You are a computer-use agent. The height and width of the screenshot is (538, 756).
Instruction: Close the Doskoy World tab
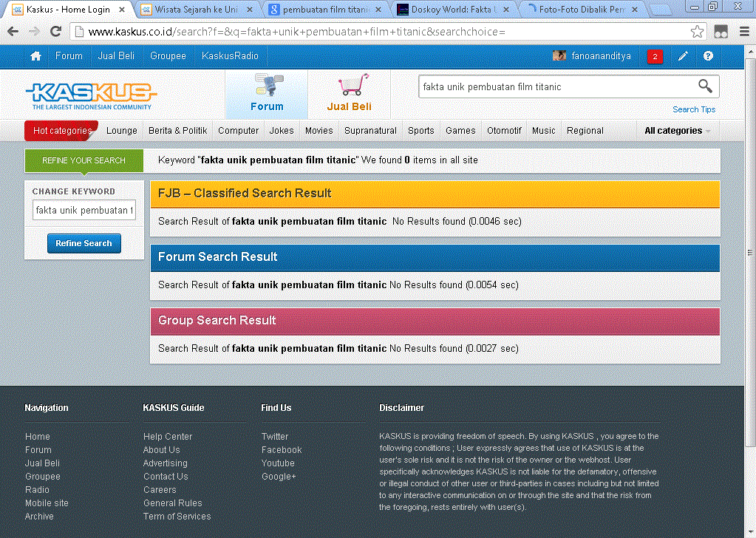(x=505, y=10)
